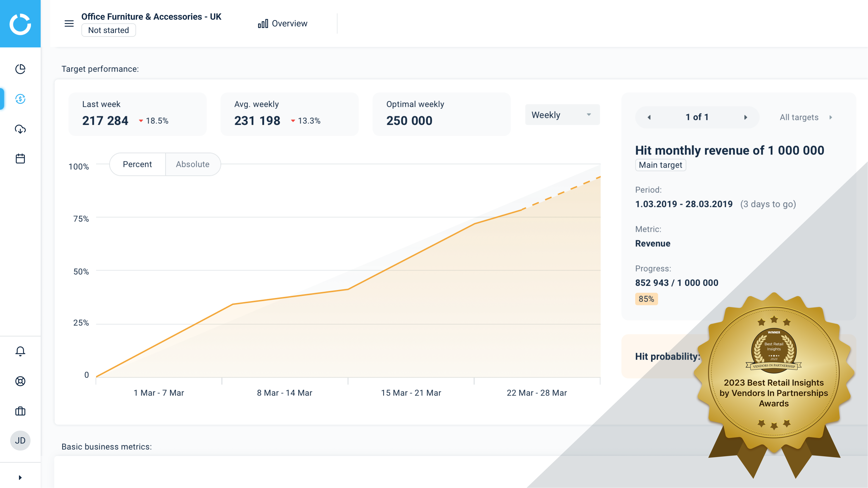Open the analytics pie chart panel

click(x=20, y=69)
